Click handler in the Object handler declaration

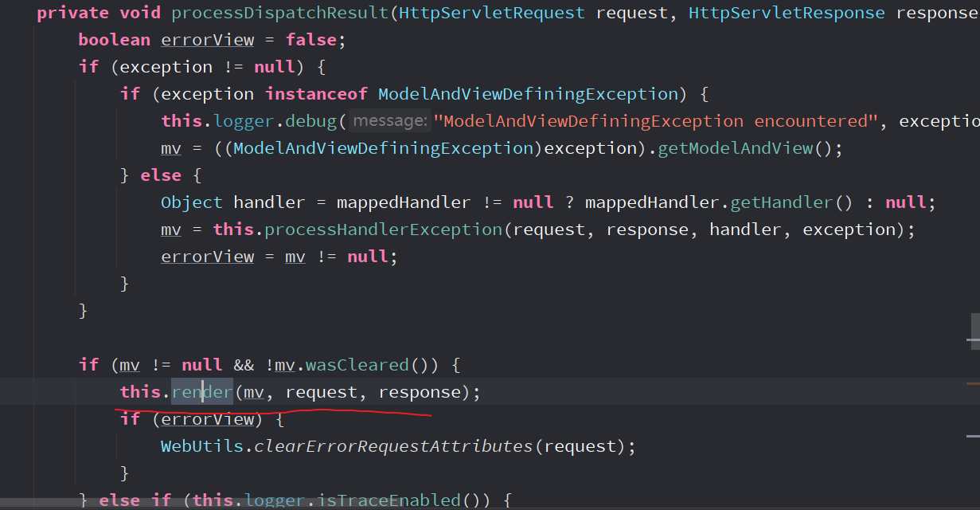click(x=269, y=202)
